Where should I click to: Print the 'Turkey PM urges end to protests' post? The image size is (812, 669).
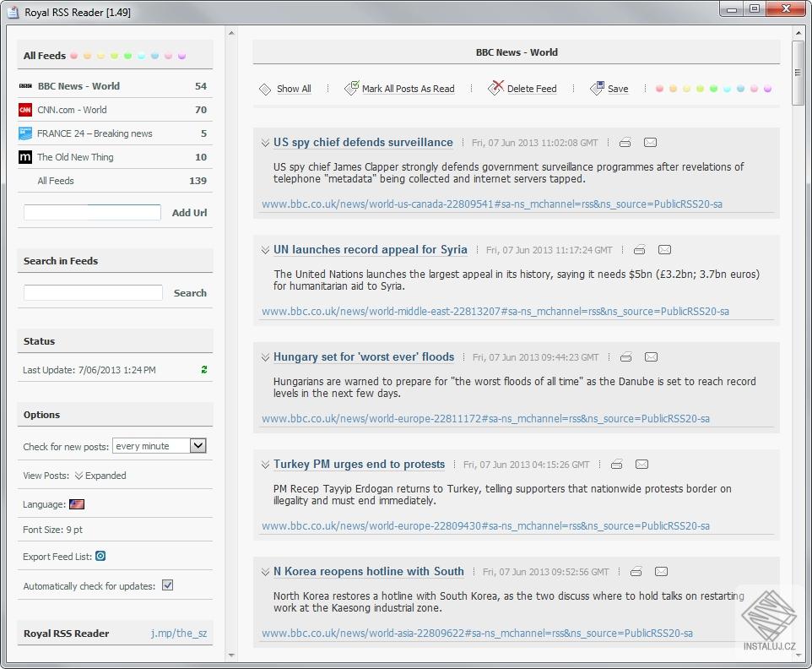(617, 465)
